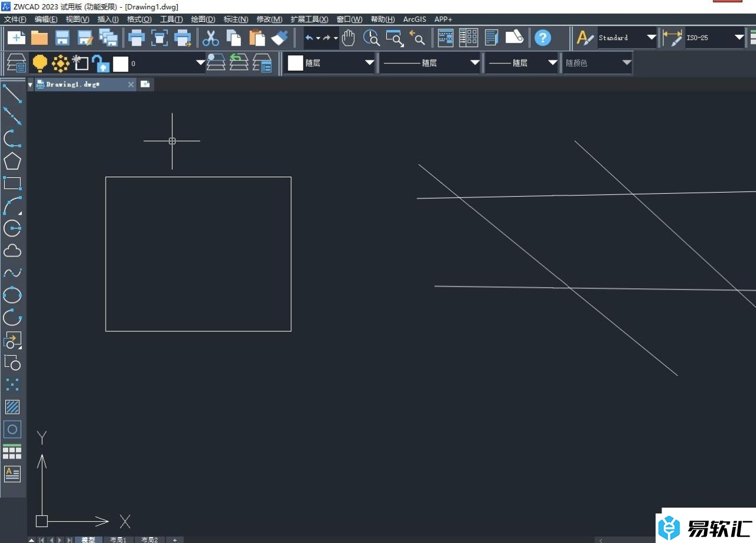Switch to the 布局2 layout tab
Image resolution: width=756 pixels, height=543 pixels.
coord(149,540)
